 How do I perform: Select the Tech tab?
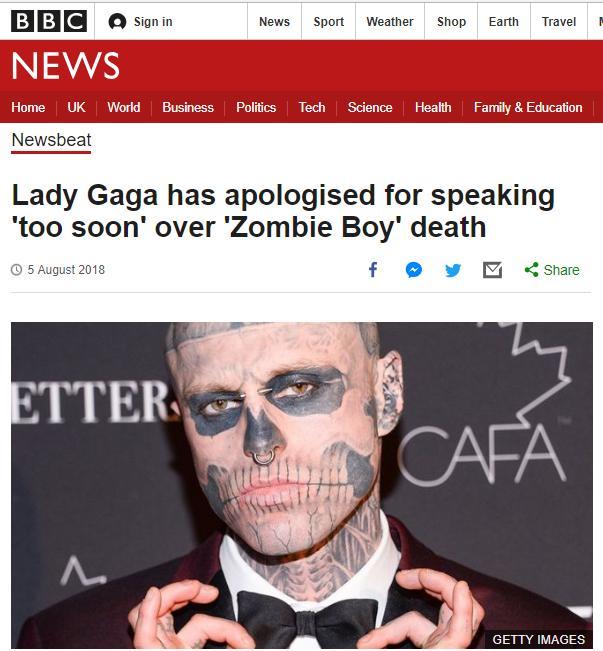coord(312,108)
